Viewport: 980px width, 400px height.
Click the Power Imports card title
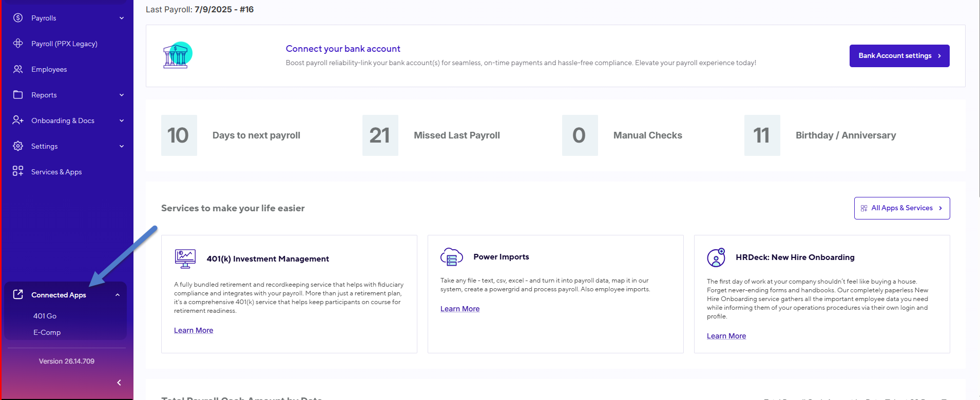[x=501, y=257]
